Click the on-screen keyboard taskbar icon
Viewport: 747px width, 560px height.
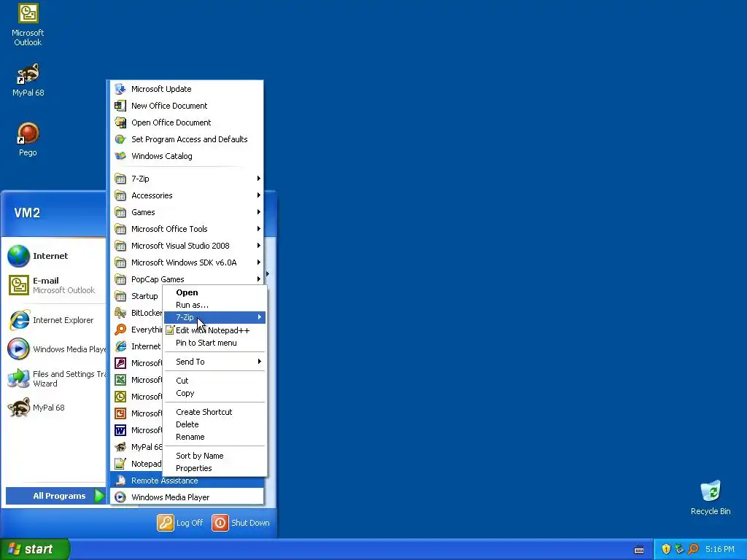(639, 550)
